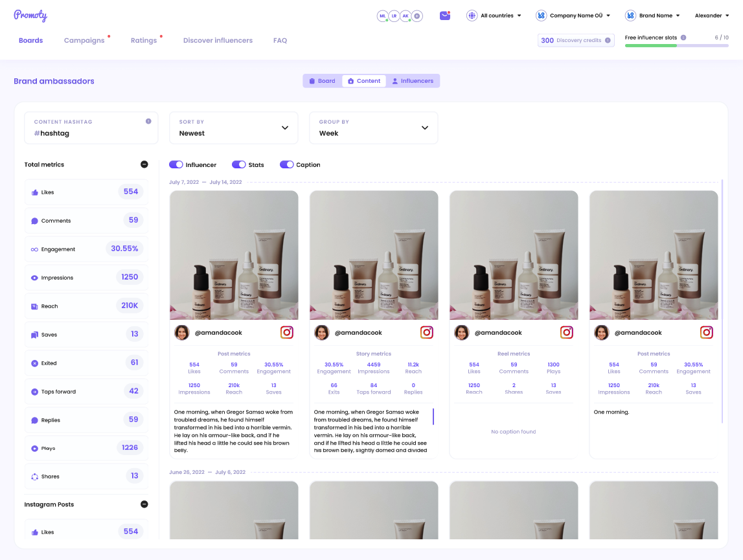Image resolution: width=743 pixels, height=560 pixels.
Task: Open the Sort By Newest dropdown
Action: 234,128
